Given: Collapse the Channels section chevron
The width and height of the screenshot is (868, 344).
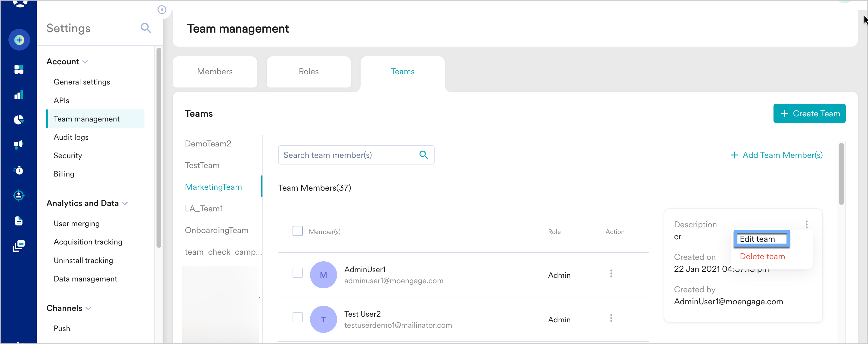Looking at the screenshot, I should pos(88,308).
